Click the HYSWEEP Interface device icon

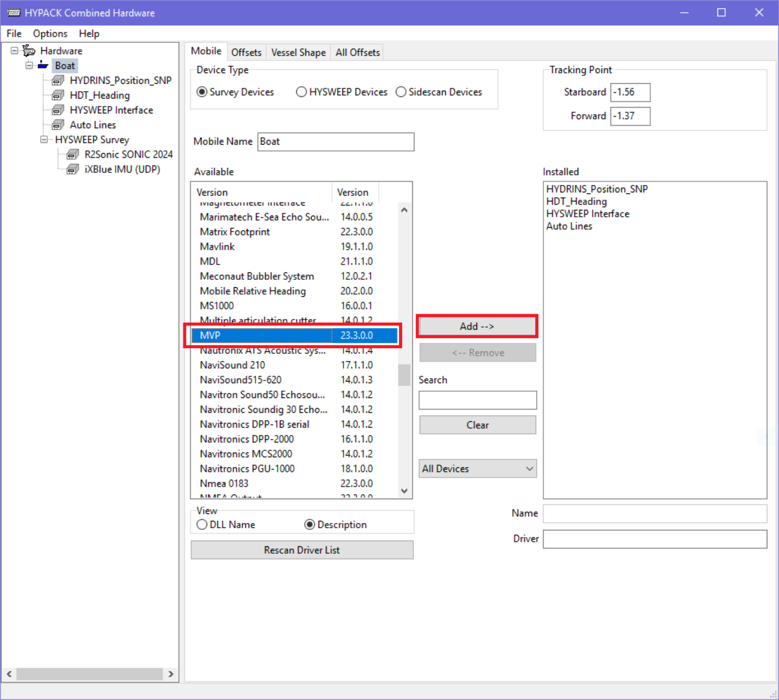coord(58,110)
